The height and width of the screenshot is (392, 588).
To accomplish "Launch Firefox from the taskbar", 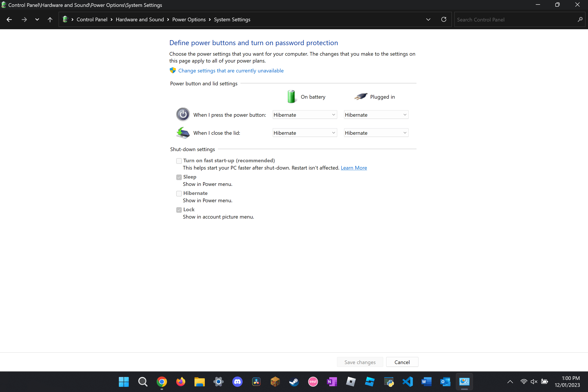I will click(x=181, y=382).
